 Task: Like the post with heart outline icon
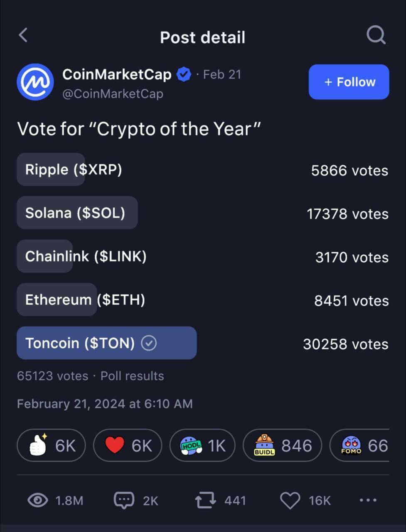point(290,500)
